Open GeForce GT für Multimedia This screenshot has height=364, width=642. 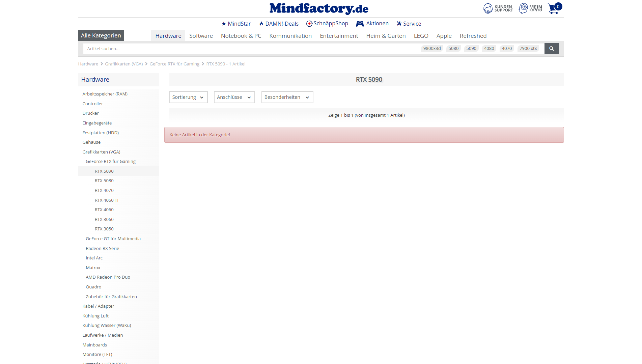coord(113,239)
